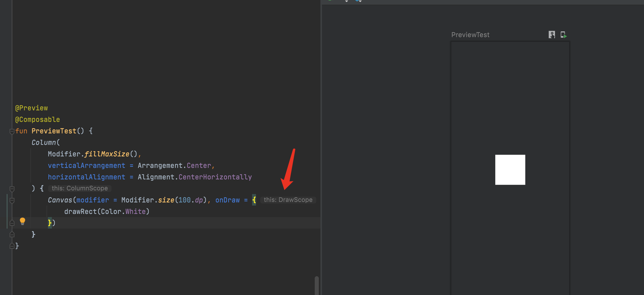Screen dimensions: 644x295
Task: Click Color.White inside drawRect call
Action: click(x=123, y=212)
